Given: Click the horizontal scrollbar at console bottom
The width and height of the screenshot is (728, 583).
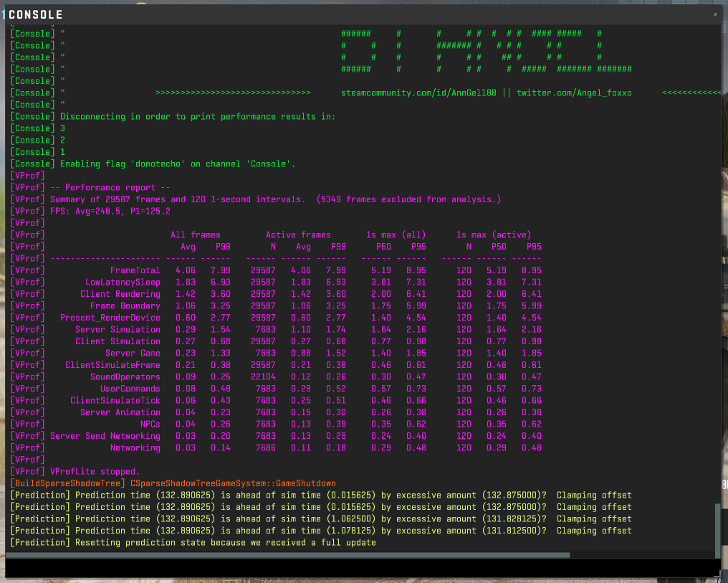Looking at the screenshot, I should point(288,555).
